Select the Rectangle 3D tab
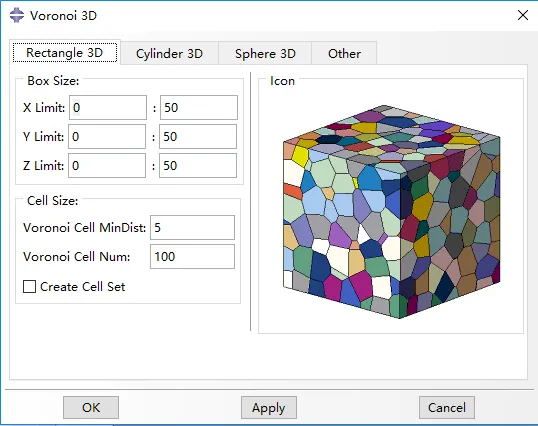Screen dimensions: 538x426 click(65, 52)
